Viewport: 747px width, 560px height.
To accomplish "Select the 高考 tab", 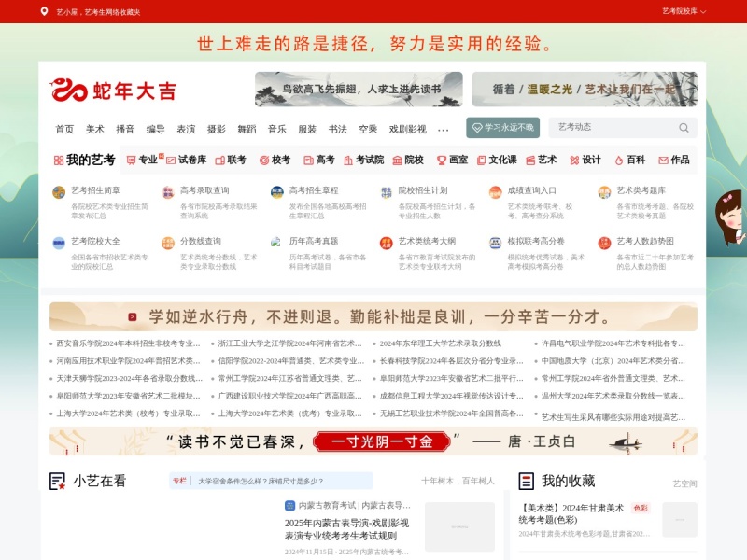I will point(319,160).
